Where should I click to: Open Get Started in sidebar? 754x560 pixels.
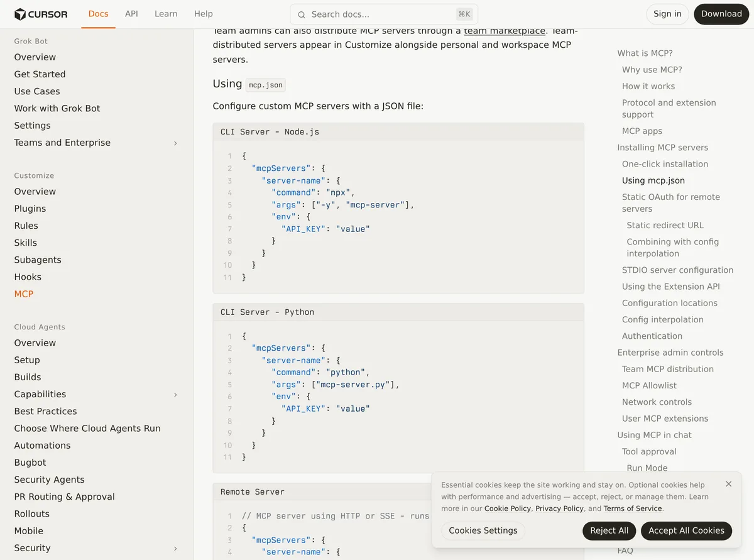(x=40, y=74)
